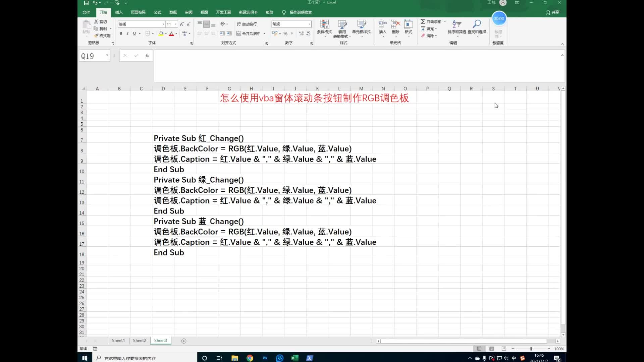Align text left
This screenshot has height=362, width=644.
(200, 34)
